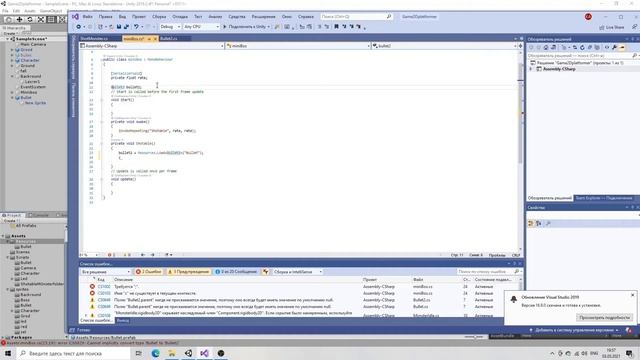Click the Unity Rotate tool icon
The width and height of the screenshot is (640, 360).
point(30,19)
